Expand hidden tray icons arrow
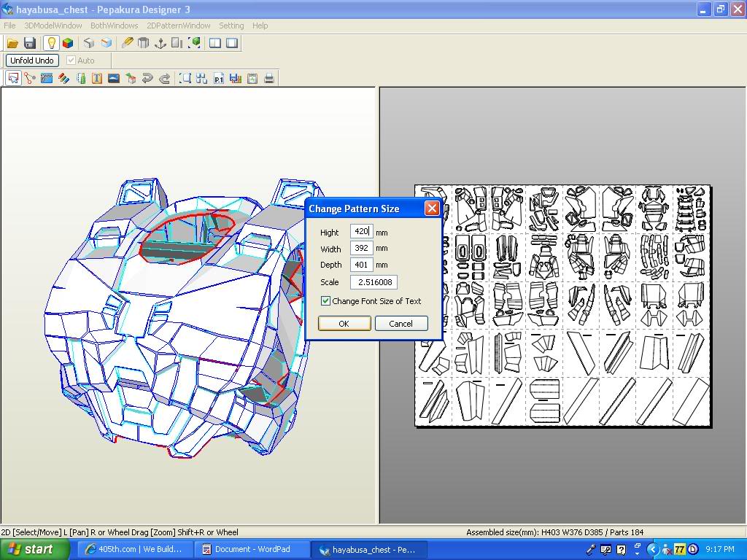This screenshot has height=560, width=747. point(653,550)
